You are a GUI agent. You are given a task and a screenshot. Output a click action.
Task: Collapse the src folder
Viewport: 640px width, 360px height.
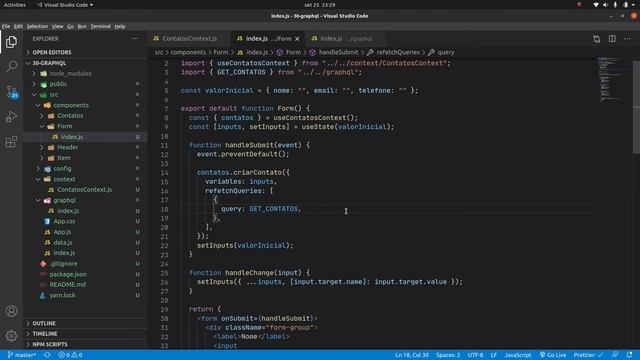pyautogui.click(x=85, y=95)
